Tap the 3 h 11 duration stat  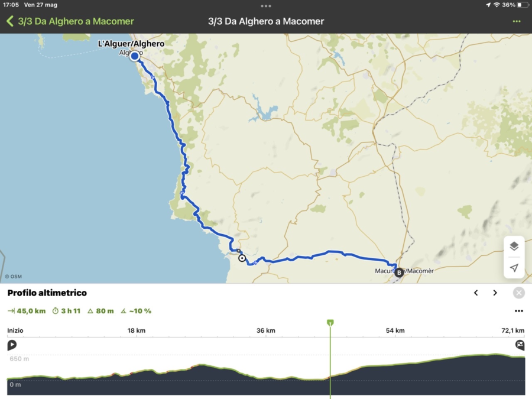pyautogui.click(x=66, y=311)
